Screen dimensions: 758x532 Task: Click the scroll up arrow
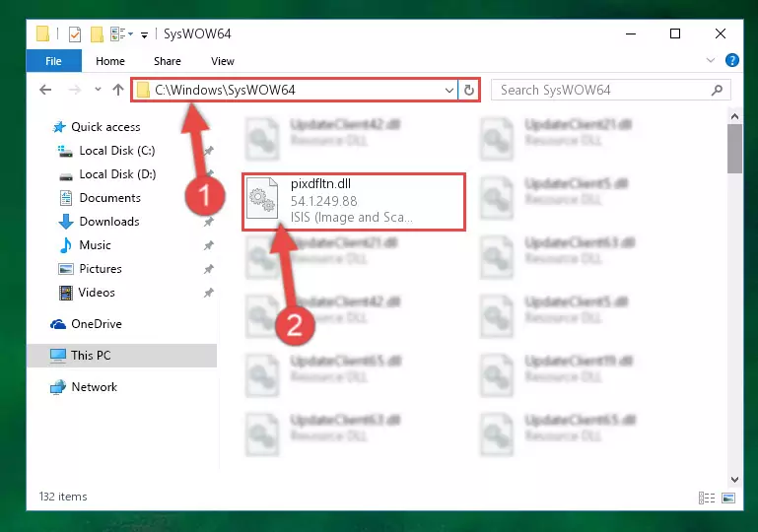[734, 116]
